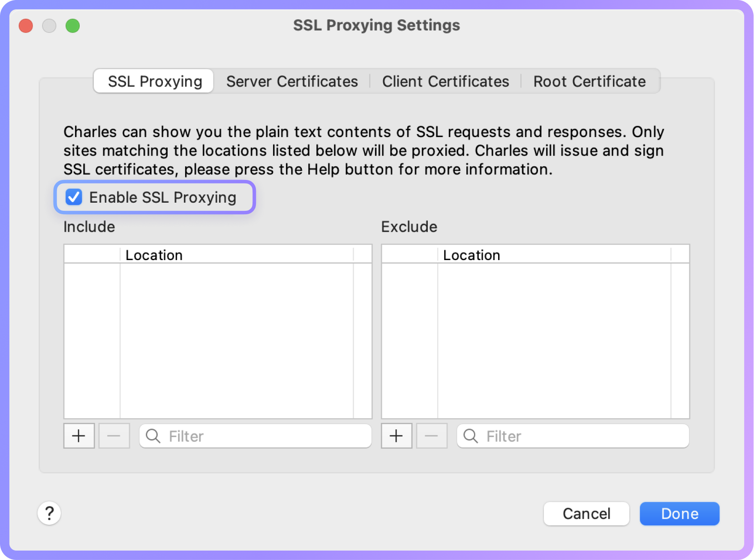Click inside the Include filter field
Screen dimensions: 754x560
tap(240, 436)
